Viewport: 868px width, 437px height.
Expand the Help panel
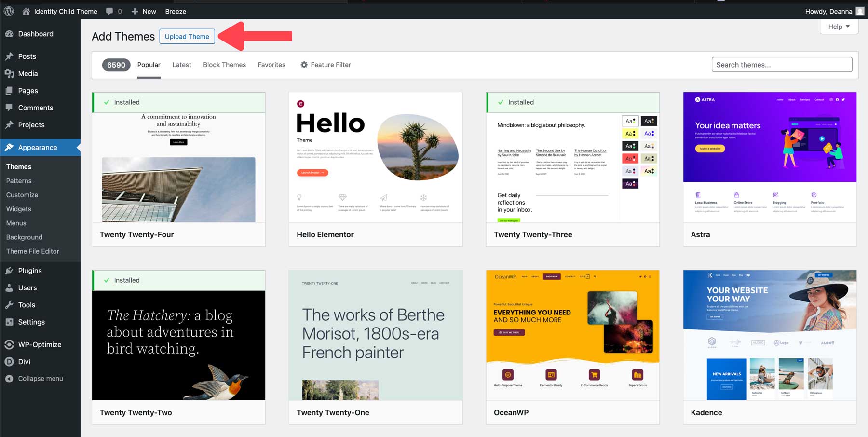839,27
